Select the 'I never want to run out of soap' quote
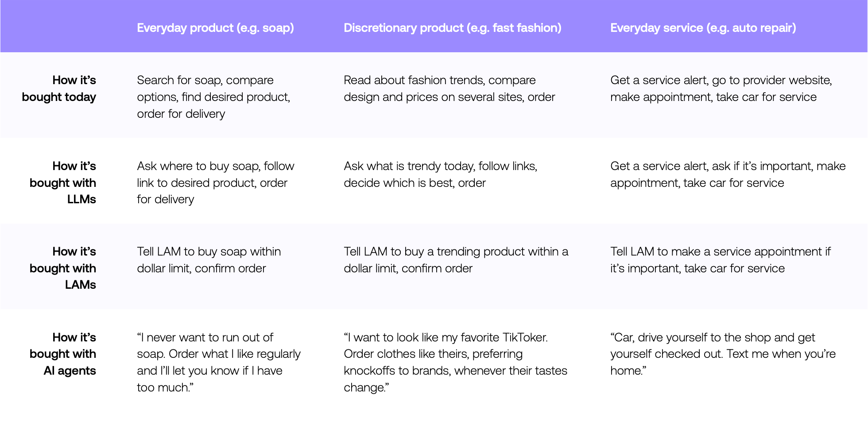 pos(219,362)
